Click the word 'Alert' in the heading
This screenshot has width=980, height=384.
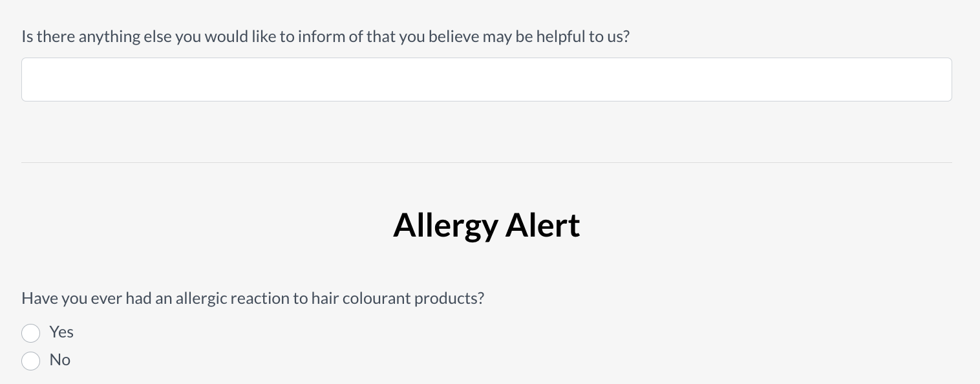tap(543, 224)
